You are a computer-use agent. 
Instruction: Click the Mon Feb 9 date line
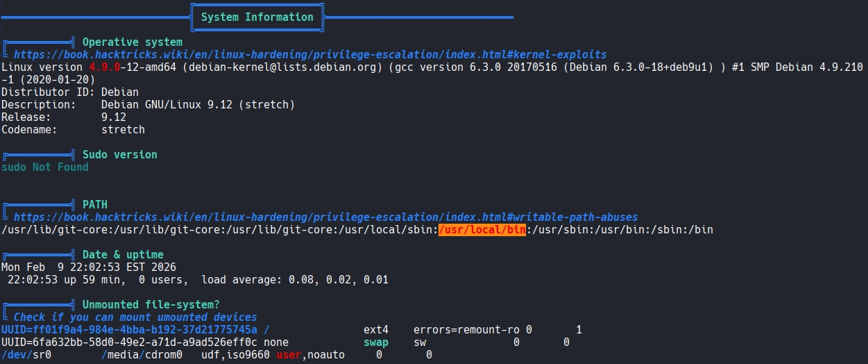click(x=89, y=267)
